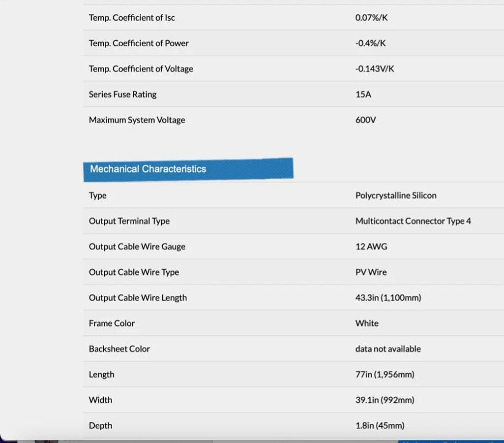This screenshot has width=504, height=443.
Task: Click the 77in (1,956mm) length value
Action: pyautogui.click(x=385, y=375)
